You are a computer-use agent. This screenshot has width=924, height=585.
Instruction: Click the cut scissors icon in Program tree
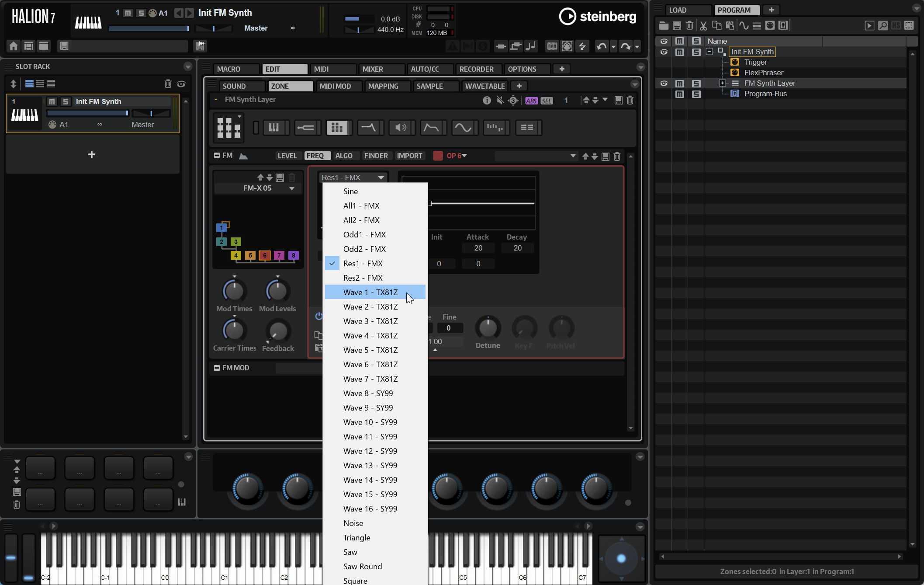703,25
